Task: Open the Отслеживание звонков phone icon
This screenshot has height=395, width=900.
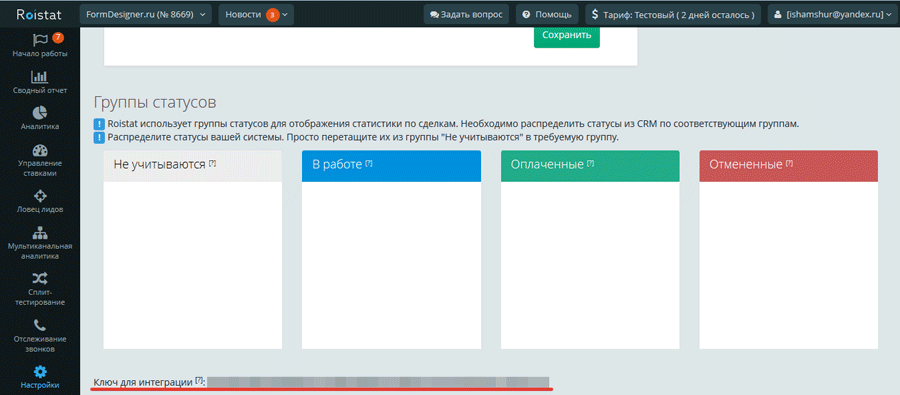Action: [40, 326]
